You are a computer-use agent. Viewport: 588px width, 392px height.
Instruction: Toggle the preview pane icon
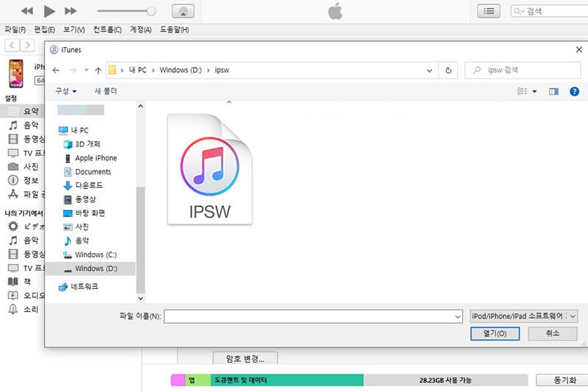click(553, 91)
